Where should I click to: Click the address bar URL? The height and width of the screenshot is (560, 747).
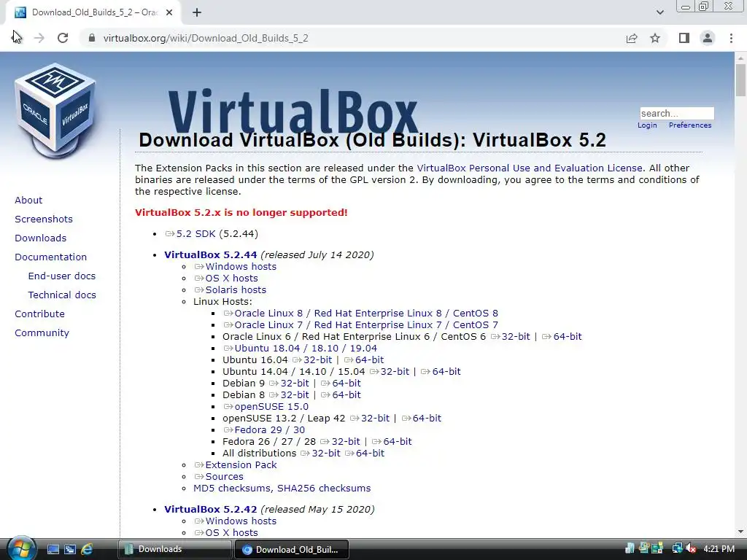pyautogui.click(x=206, y=38)
